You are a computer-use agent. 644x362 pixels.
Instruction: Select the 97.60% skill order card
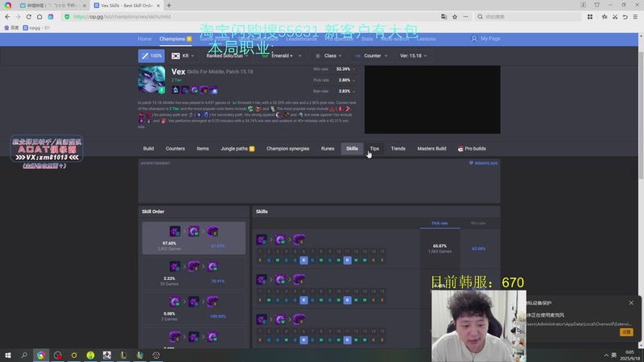[194, 238]
